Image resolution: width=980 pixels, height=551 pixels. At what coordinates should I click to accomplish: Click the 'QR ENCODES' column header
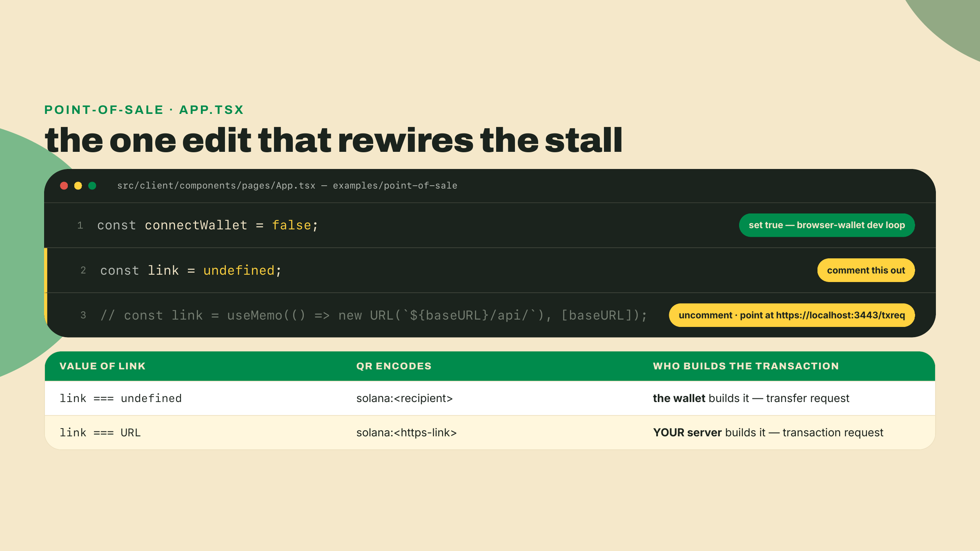point(394,366)
